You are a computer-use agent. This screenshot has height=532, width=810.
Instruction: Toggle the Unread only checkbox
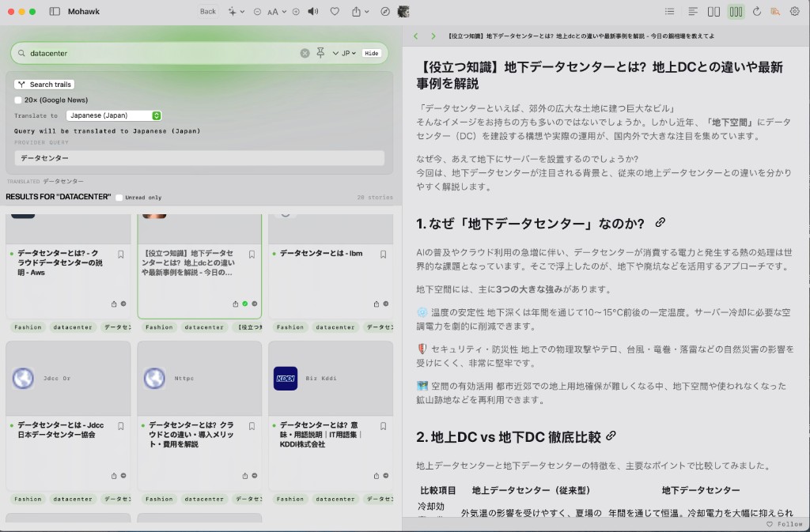coord(119,197)
